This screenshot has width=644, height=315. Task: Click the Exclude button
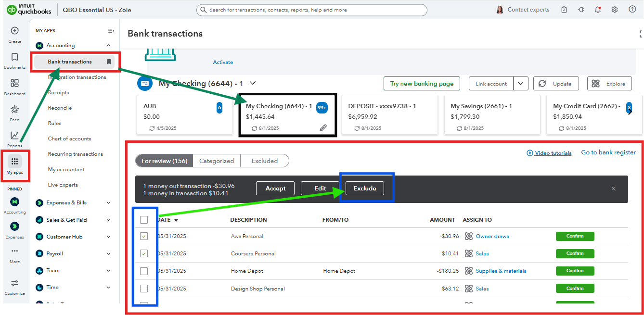(x=365, y=188)
